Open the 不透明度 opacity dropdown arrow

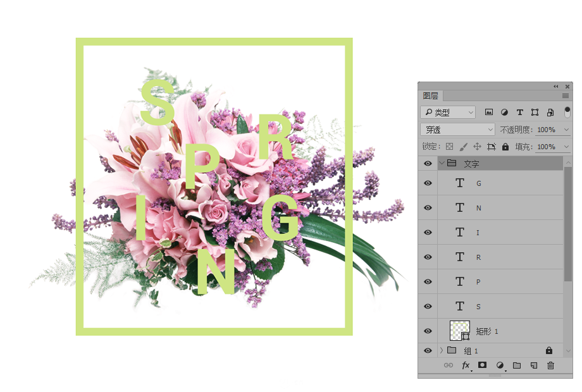coord(566,130)
